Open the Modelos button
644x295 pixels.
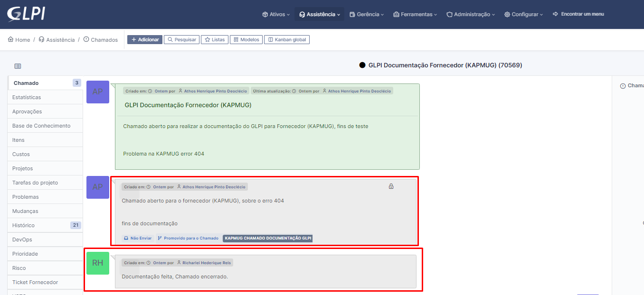246,40
